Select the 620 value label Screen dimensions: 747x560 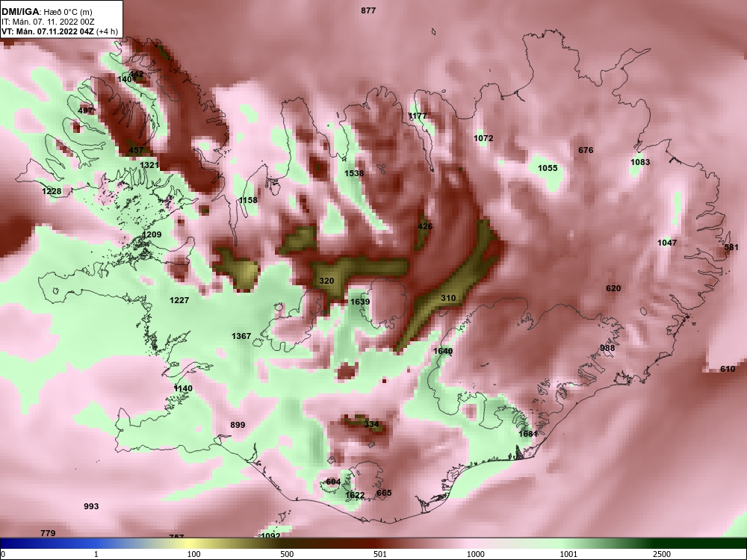click(x=613, y=288)
